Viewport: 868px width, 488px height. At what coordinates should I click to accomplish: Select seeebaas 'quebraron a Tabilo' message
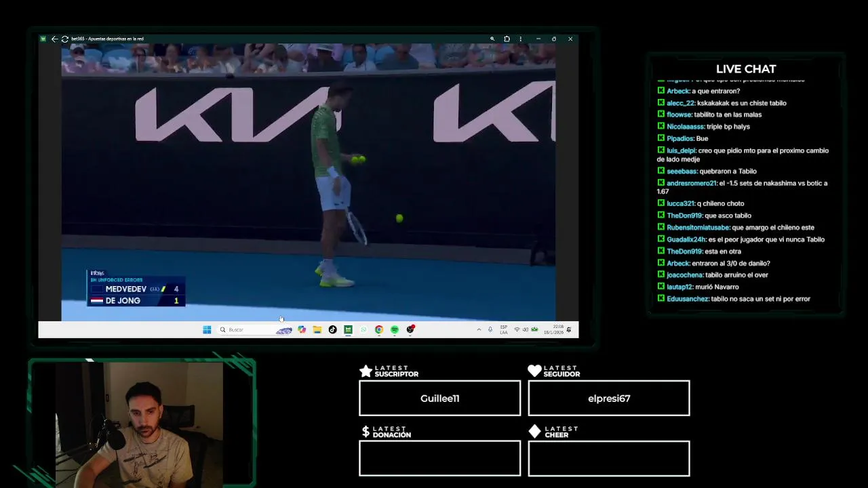pos(707,171)
